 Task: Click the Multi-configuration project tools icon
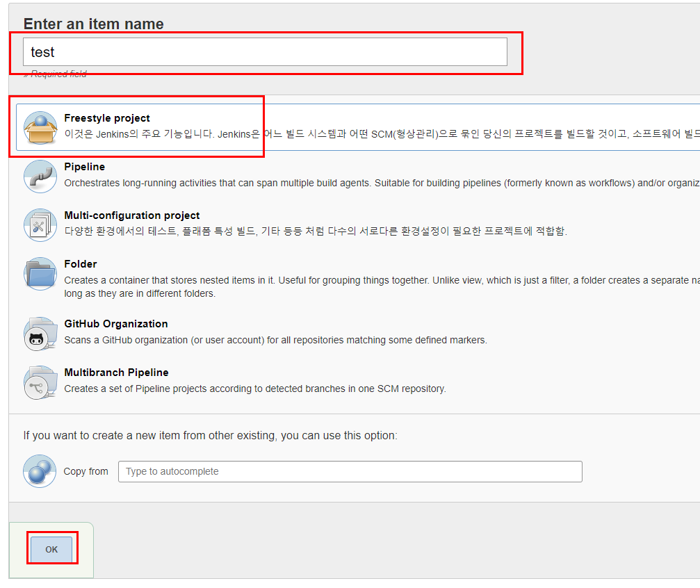[40, 225]
